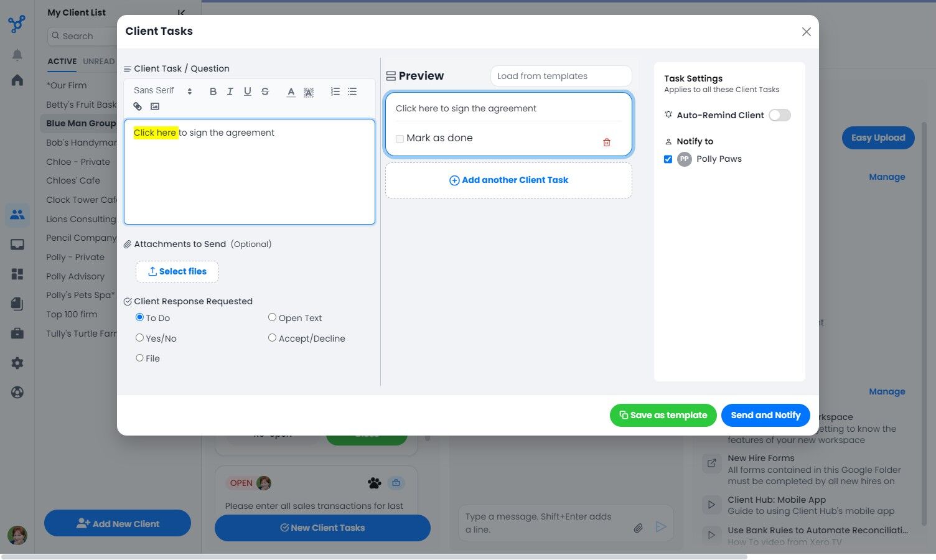This screenshot has width=936, height=560.
Task: Switch to the UNREAD tab
Action: pyautogui.click(x=99, y=62)
